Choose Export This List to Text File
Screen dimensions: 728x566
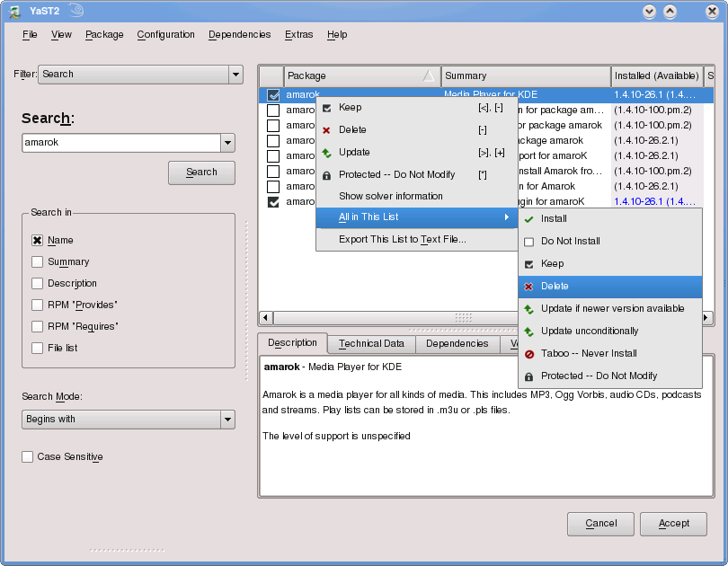[417, 239]
